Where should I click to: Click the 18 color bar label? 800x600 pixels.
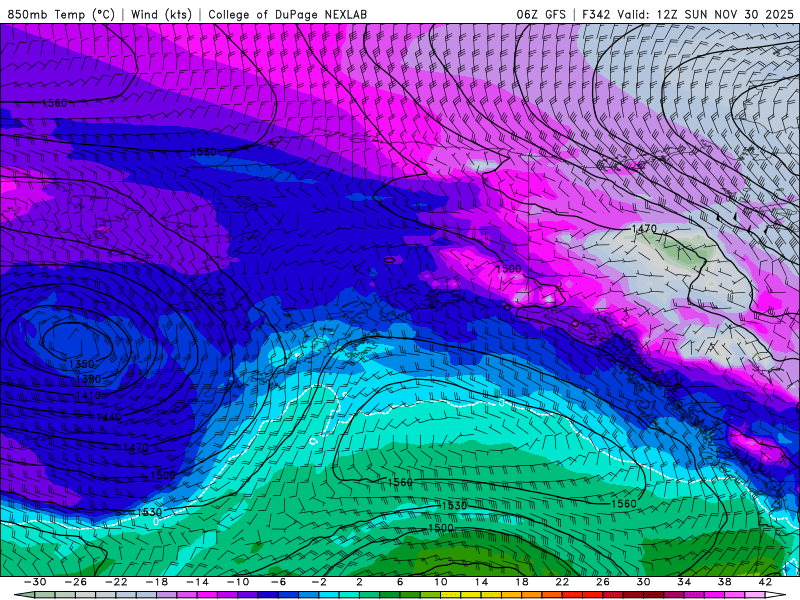pyautogui.click(x=522, y=582)
